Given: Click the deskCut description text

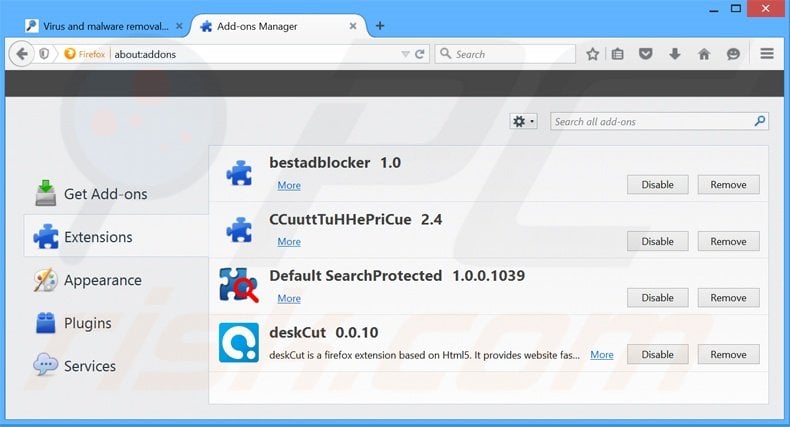Looking at the screenshot, I should [424, 355].
